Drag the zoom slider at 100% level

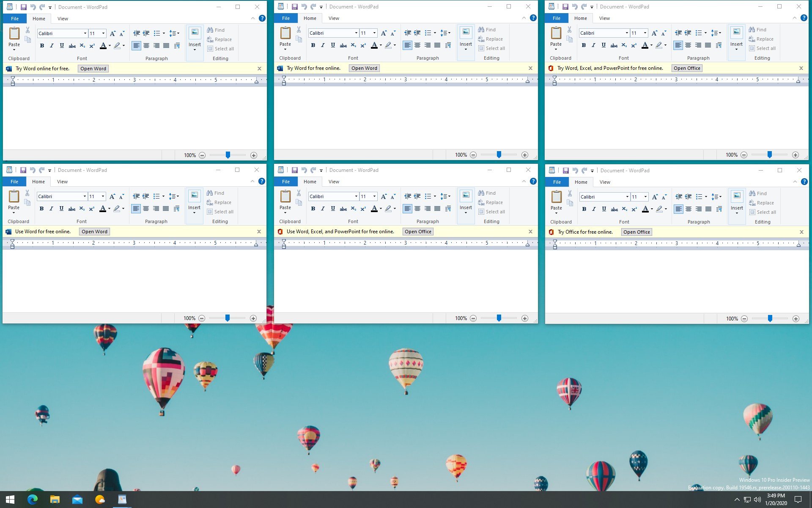coord(228,155)
